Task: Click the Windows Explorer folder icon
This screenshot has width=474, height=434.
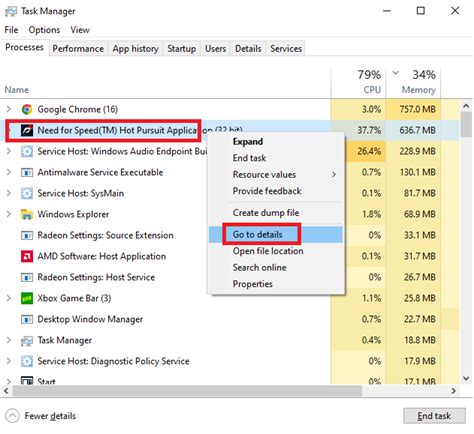Action: coord(27,214)
